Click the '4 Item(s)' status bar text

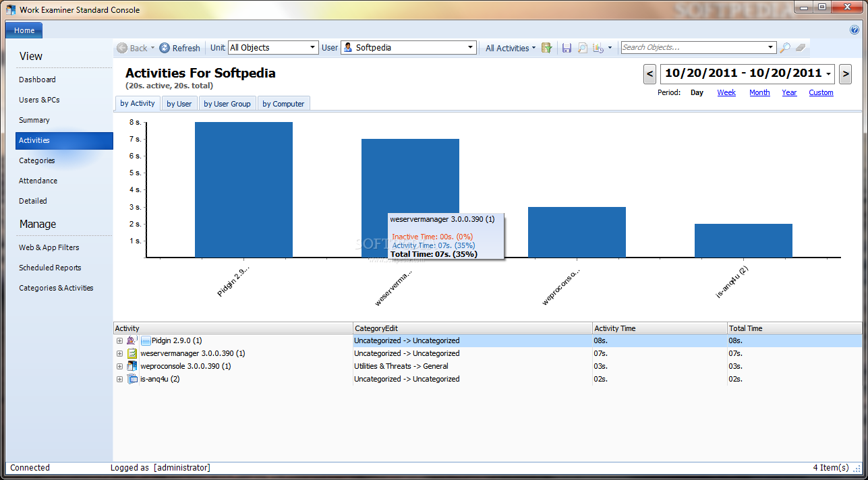click(831, 468)
